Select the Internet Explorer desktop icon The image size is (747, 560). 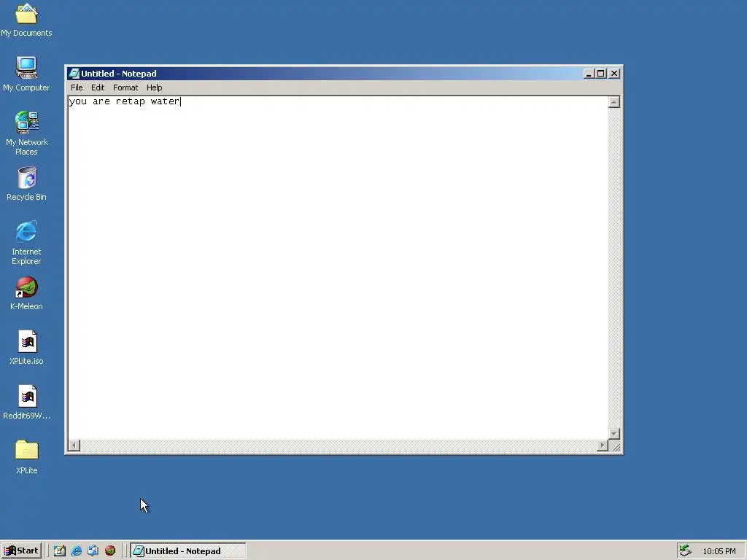pyautogui.click(x=26, y=243)
